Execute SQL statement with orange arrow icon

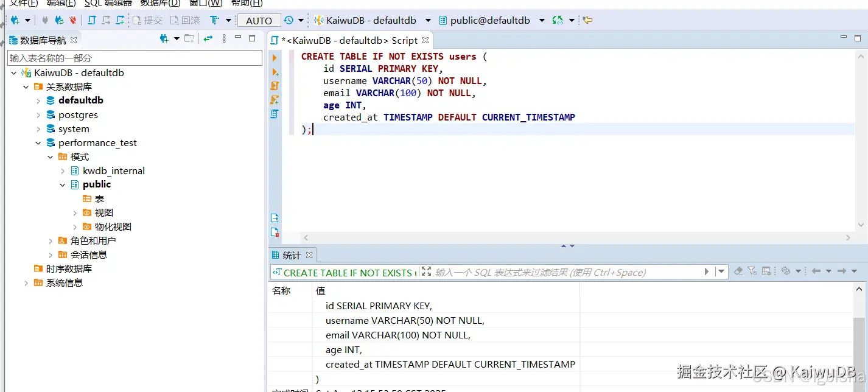click(275, 58)
